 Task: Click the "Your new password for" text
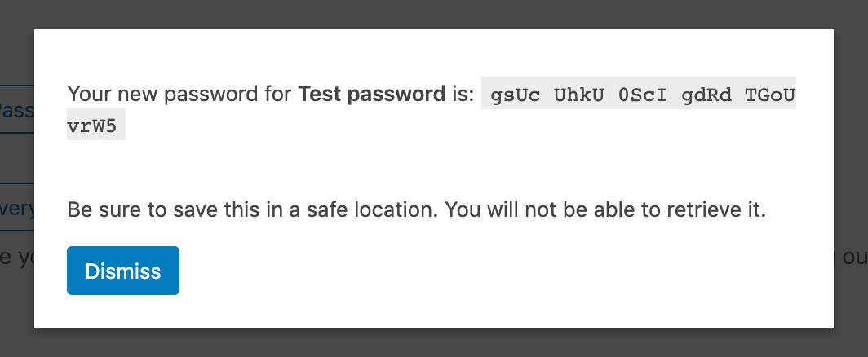pos(179,95)
